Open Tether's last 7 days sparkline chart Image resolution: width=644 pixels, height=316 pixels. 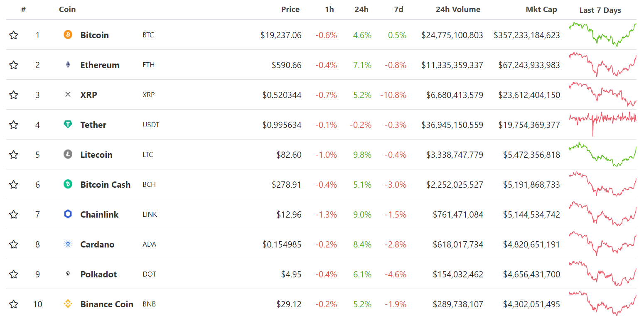tap(602, 124)
